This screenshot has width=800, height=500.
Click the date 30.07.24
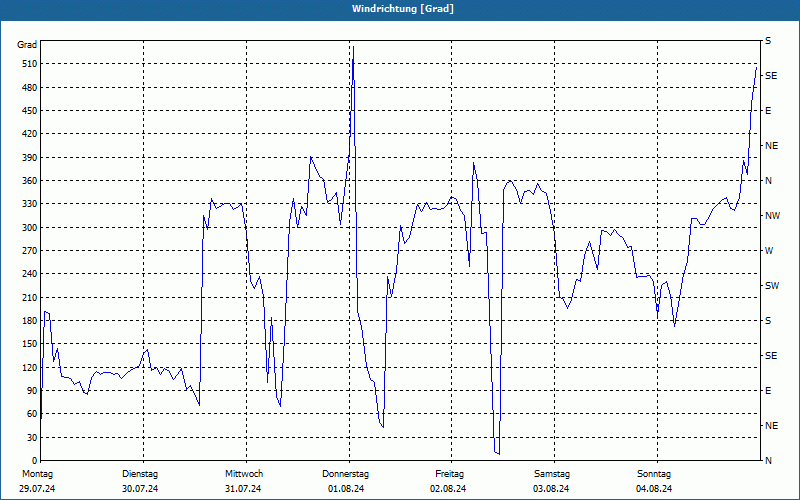click(140, 489)
